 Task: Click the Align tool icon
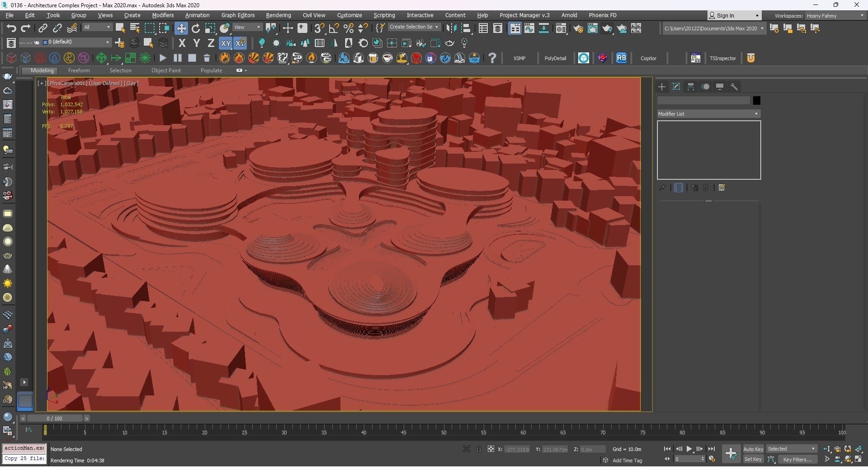[466, 28]
